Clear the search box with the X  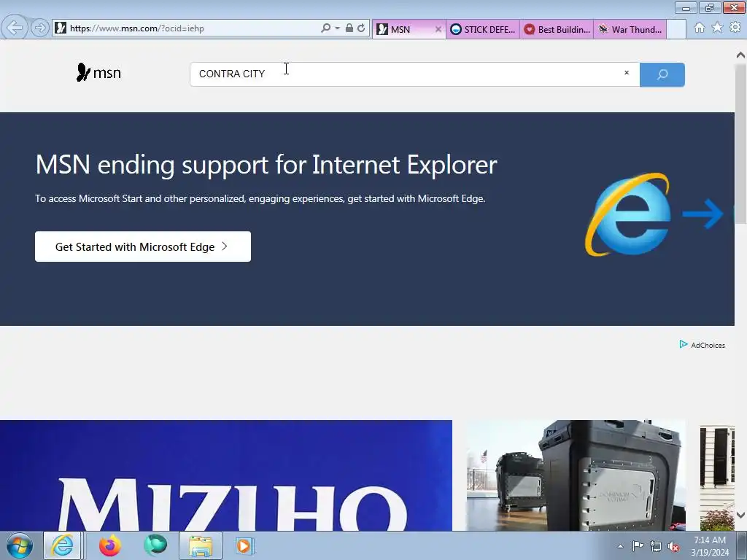627,73
